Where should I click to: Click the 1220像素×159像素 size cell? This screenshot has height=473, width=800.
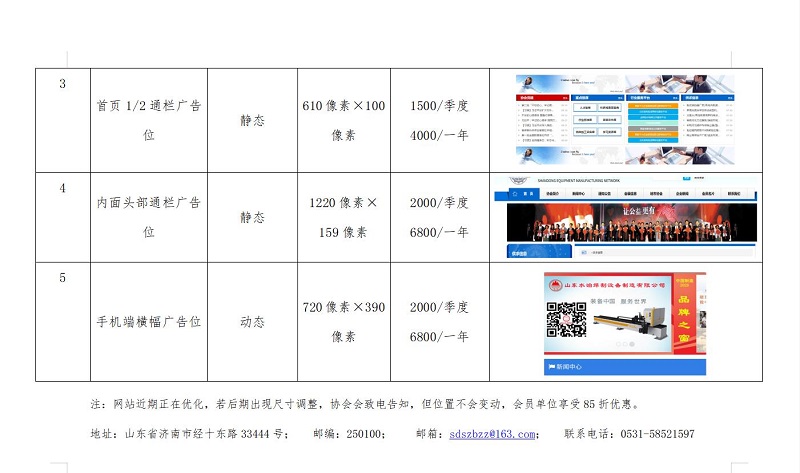coord(343,217)
